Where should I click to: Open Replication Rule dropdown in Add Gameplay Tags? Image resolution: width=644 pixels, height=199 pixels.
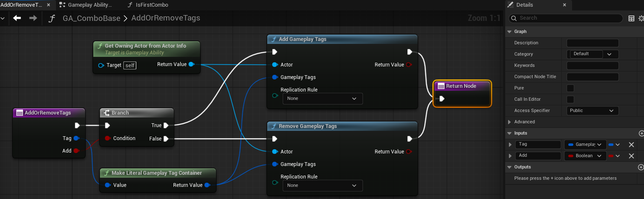[322, 99]
